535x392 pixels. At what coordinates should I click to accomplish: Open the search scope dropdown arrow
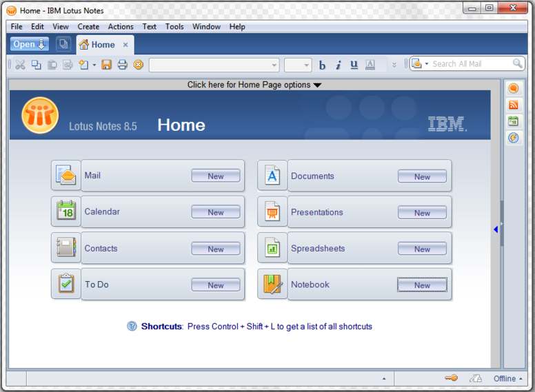tap(427, 64)
